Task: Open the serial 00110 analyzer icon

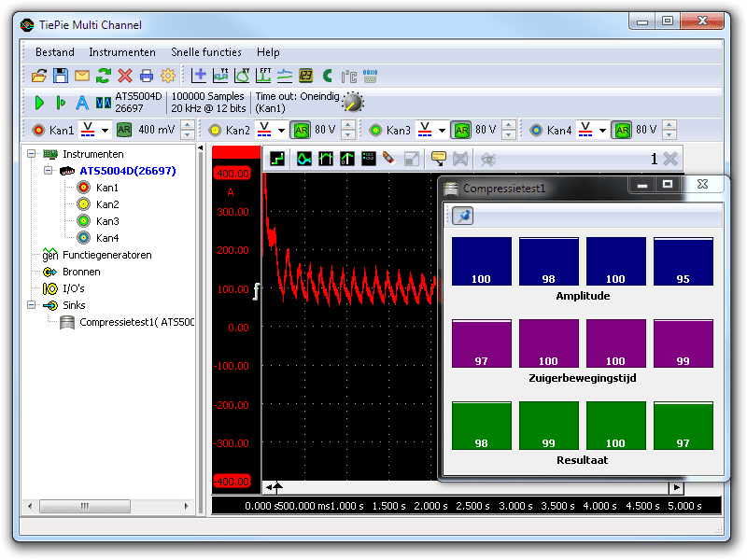Action: coord(370,76)
